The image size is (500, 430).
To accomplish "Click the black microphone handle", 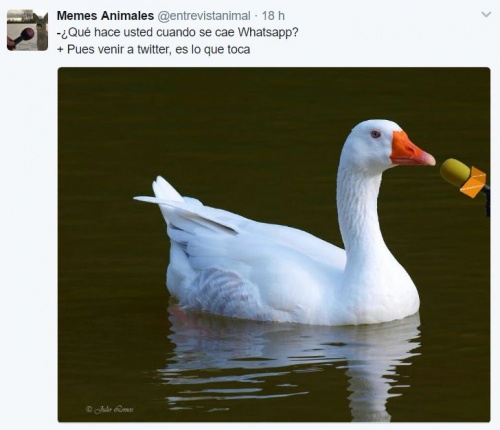I will pos(487,200).
